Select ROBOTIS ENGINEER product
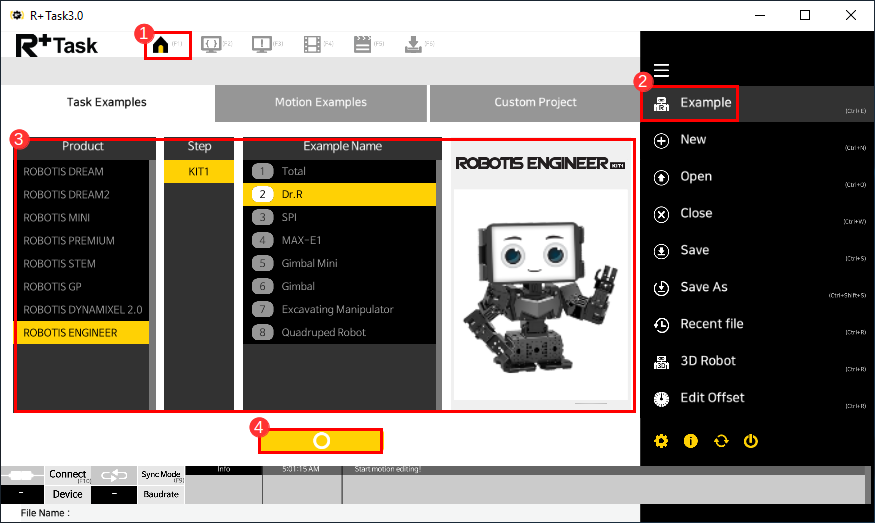This screenshot has width=875, height=523. point(82,333)
